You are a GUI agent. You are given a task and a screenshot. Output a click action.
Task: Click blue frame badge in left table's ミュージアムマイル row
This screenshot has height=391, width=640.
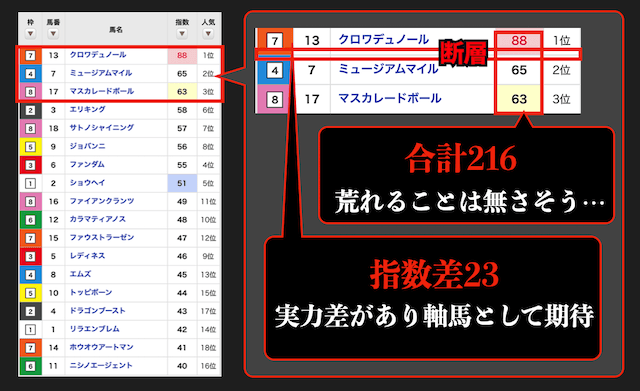tap(30, 74)
